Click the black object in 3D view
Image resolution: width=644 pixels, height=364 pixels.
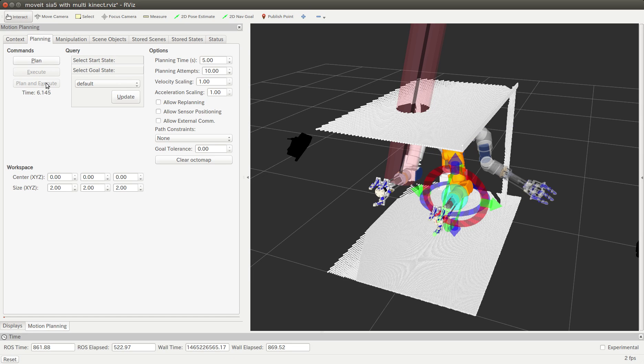tap(299, 147)
